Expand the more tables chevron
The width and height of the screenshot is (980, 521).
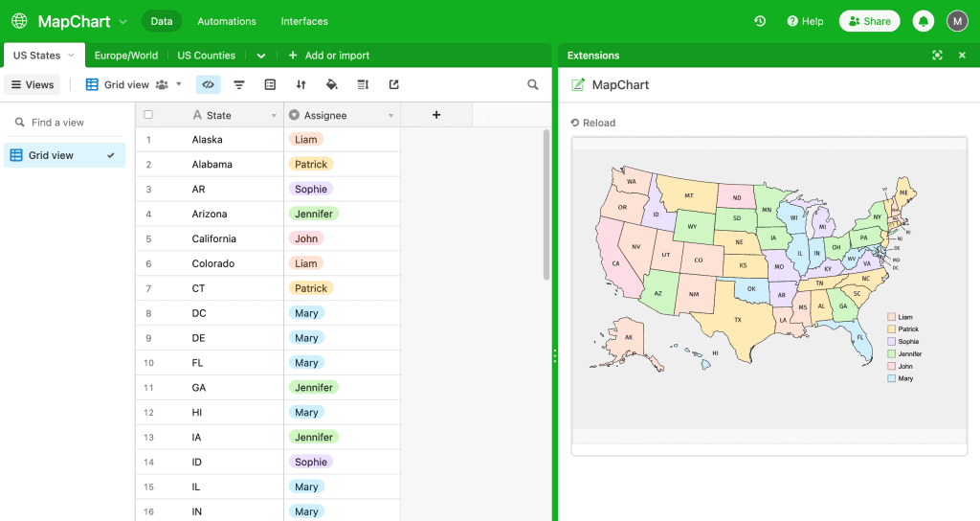(261, 56)
